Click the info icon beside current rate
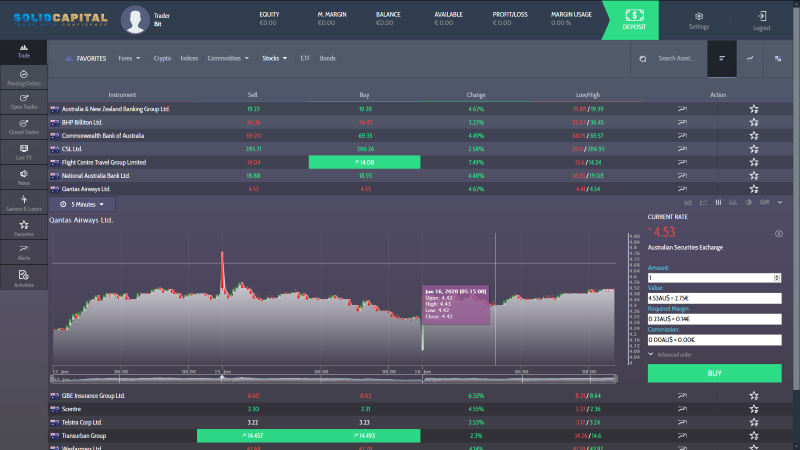 click(x=779, y=234)
